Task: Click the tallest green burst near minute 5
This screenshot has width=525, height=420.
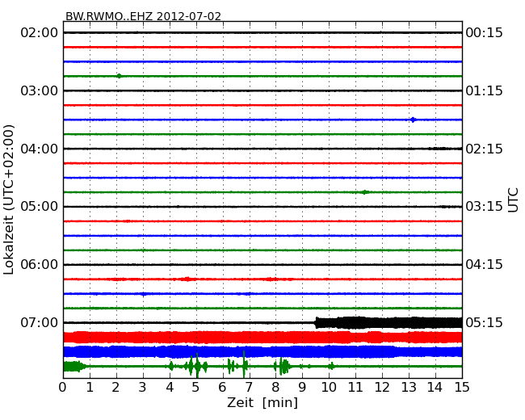Action: [197, 365]
